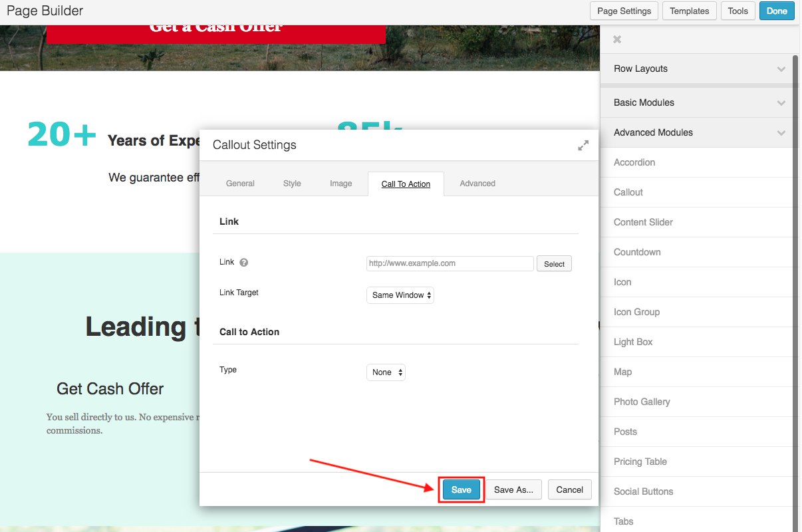The image size is (802, 532).
Task: Choose the Content Slider module
Action: [696, 222]
